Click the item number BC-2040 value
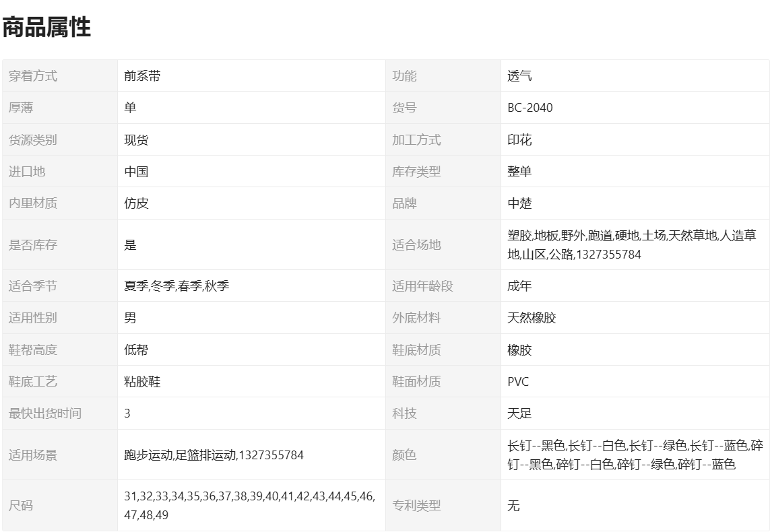 (530, 108)
